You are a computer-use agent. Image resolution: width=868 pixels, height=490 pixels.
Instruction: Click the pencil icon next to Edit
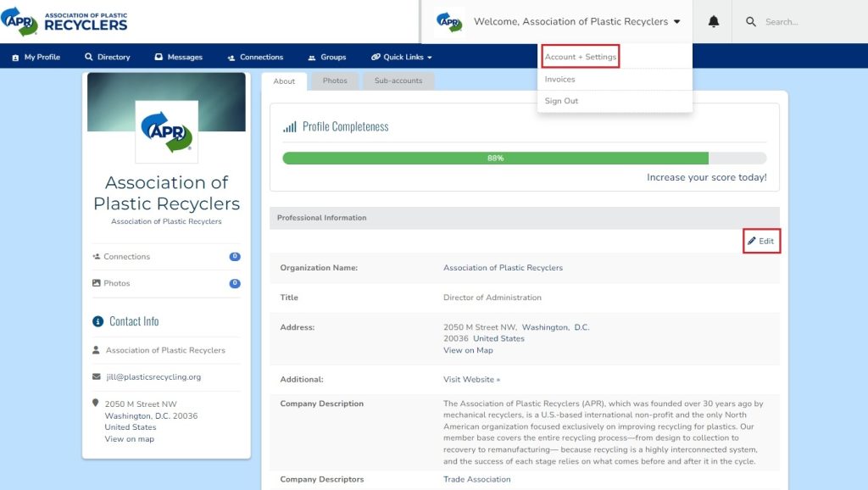click(x=751, y=241)
